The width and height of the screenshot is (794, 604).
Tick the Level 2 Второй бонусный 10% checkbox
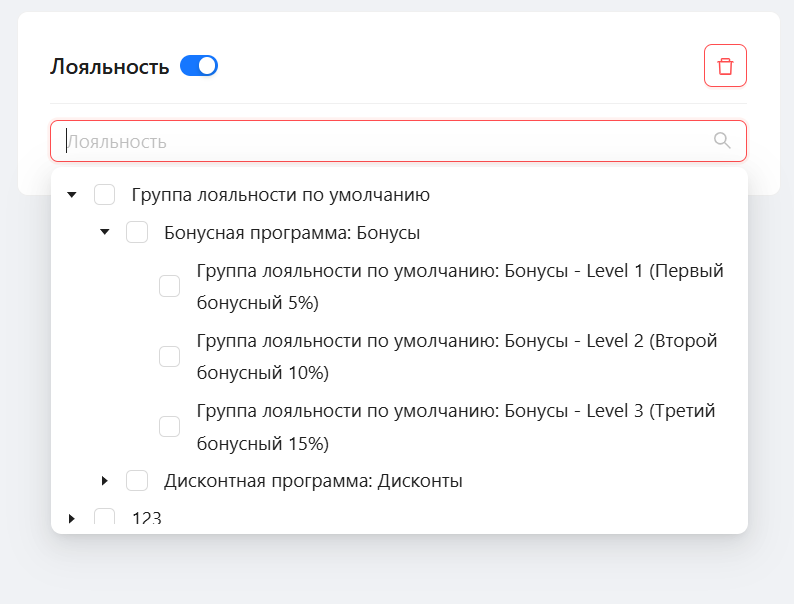169,356
